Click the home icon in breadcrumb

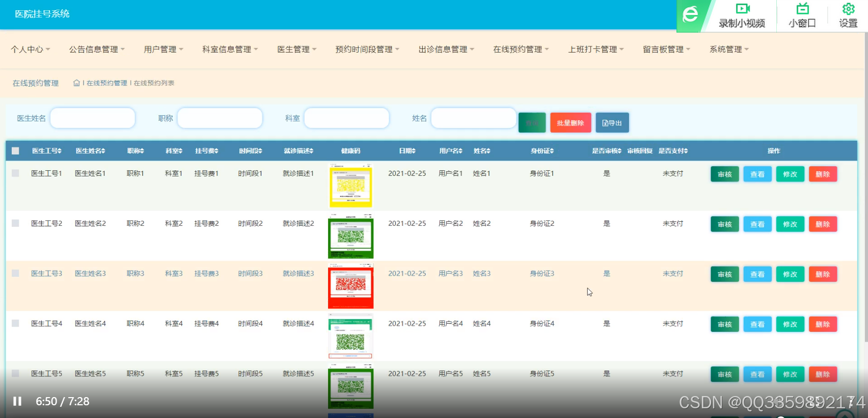click(76, 83)
